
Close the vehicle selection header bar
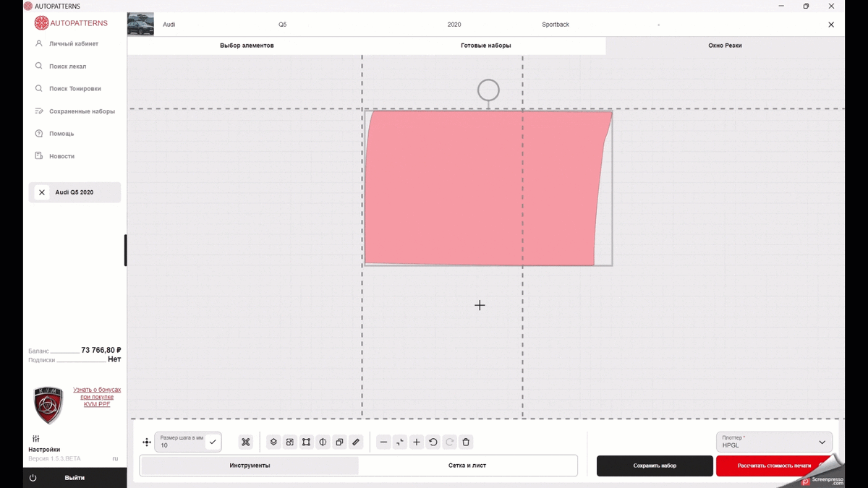(x=831, y=25)
